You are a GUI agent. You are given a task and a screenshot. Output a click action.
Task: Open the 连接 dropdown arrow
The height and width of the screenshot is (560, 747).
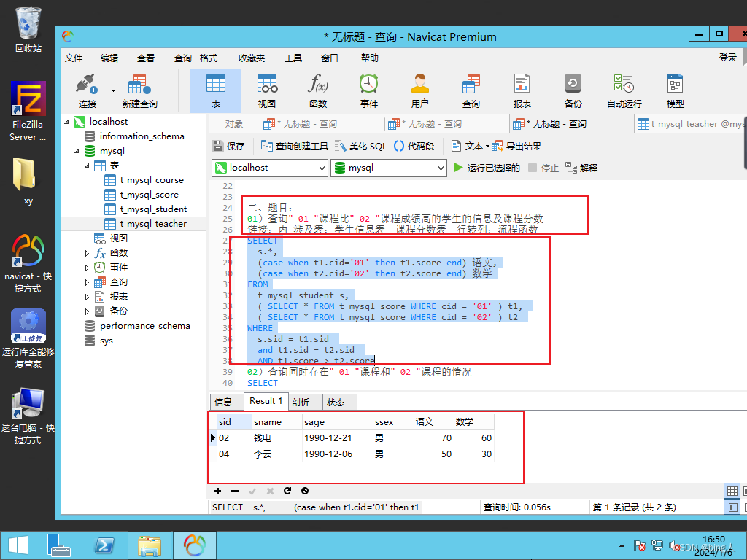[x=113, y=90]
